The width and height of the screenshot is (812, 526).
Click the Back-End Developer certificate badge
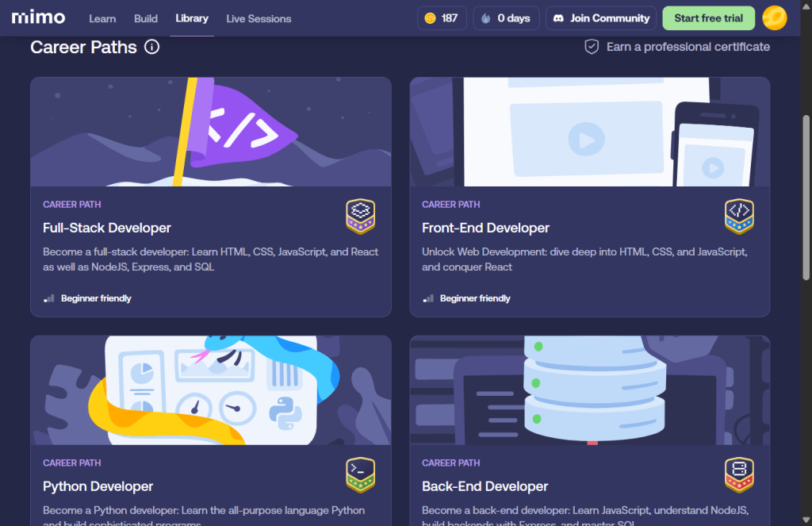[x=739, y=474]
